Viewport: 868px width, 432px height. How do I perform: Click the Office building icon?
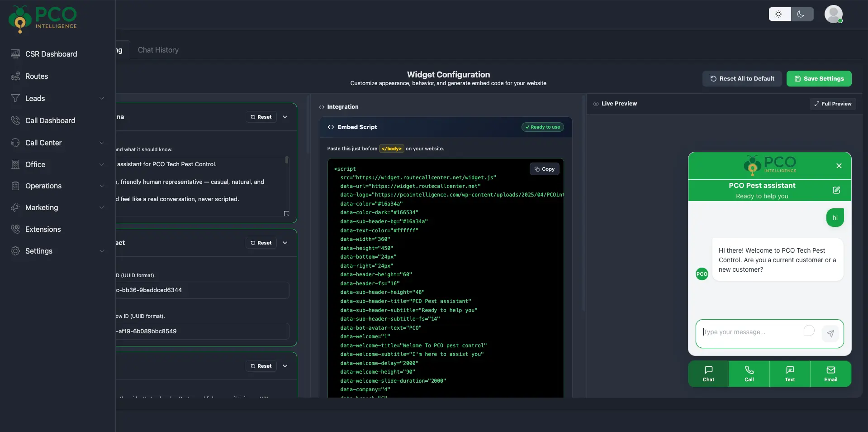click(15, 164)
